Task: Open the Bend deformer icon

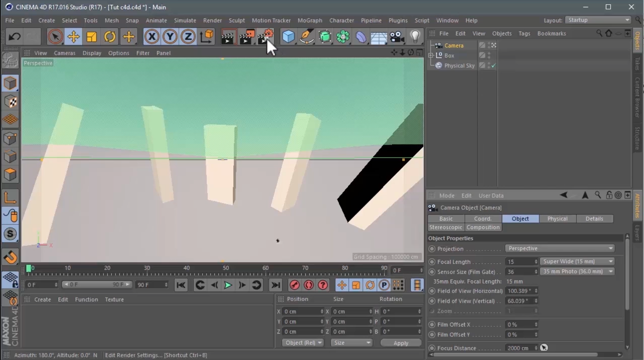Action: 361,36
